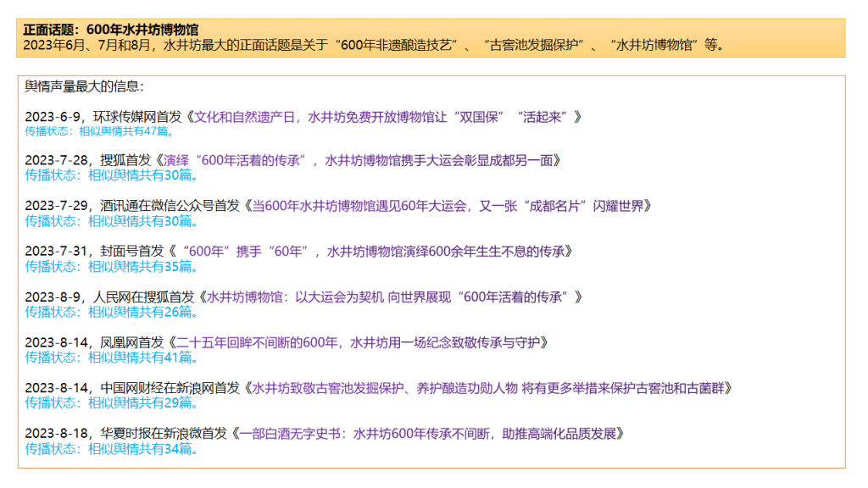Click the 30篇 status under the 酒讯通 article

click(x=110, y=221)
